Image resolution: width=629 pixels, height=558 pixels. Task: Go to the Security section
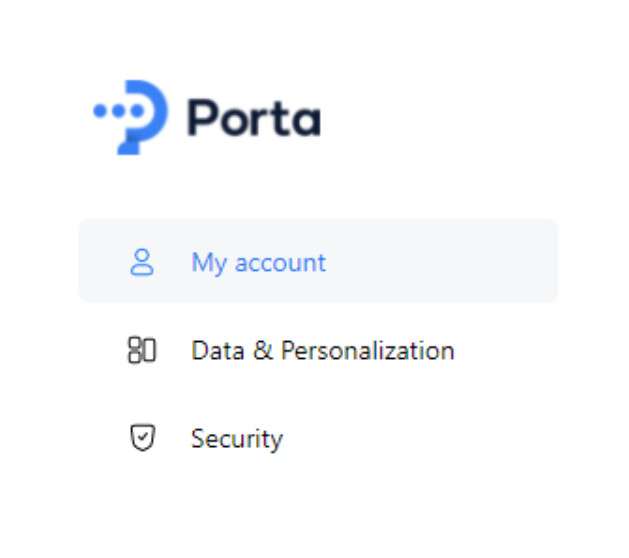318,438
